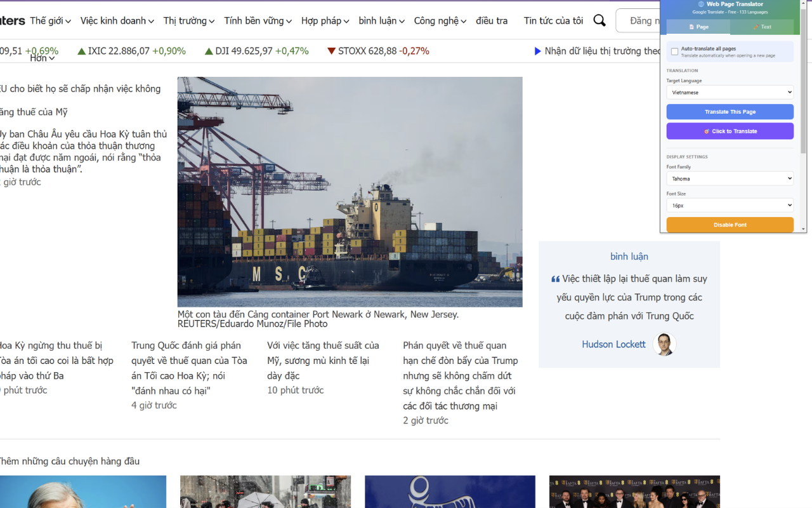This screenshot has height=508, width=812.
Task: Expand the Hơn menu
Action: (43, 58)
